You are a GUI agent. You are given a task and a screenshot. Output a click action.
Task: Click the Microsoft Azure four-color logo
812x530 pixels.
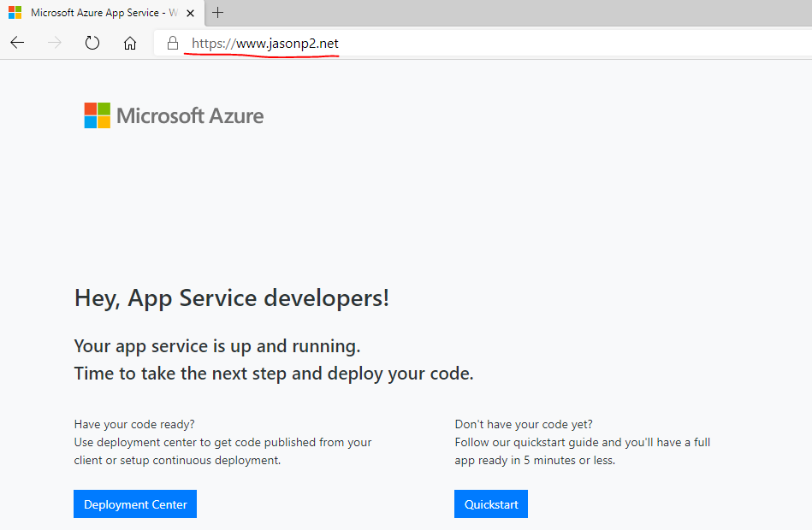(x=97, y=115)
